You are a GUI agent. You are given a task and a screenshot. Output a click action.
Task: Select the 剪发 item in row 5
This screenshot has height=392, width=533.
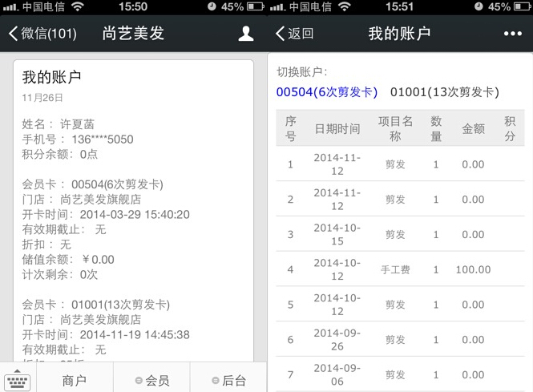tap(395, 305)
